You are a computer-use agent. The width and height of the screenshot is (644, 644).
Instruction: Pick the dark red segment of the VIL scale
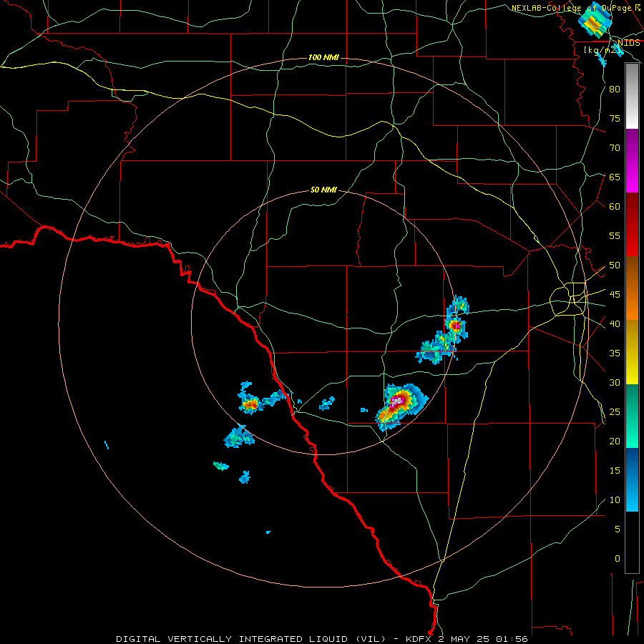pyautogui.click(x=632, y=225)
